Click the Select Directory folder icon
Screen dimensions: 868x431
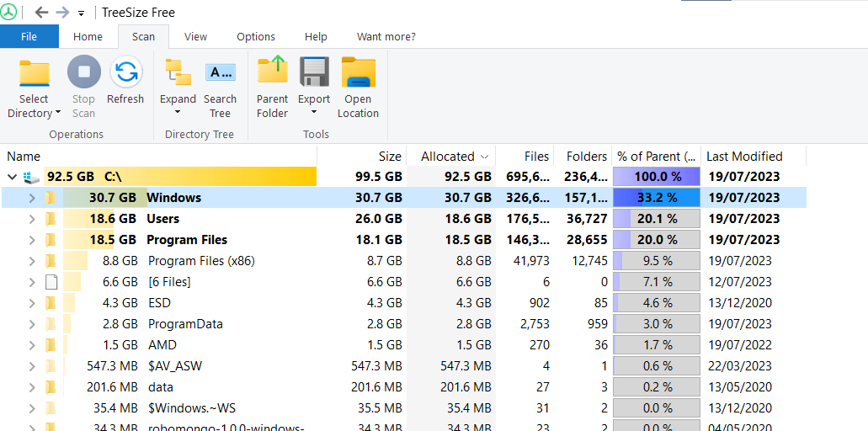(34, 72)
